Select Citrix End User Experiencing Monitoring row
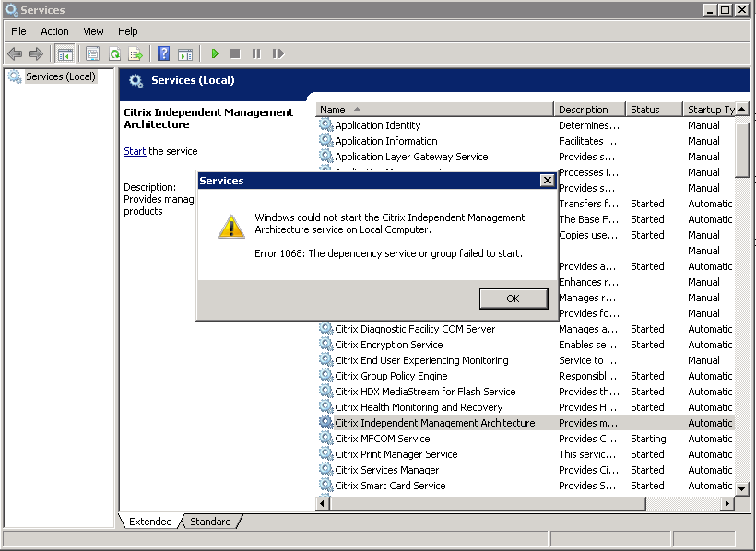Image resolution: width=756 pixels, height=551 pixels. click(526, 360)
